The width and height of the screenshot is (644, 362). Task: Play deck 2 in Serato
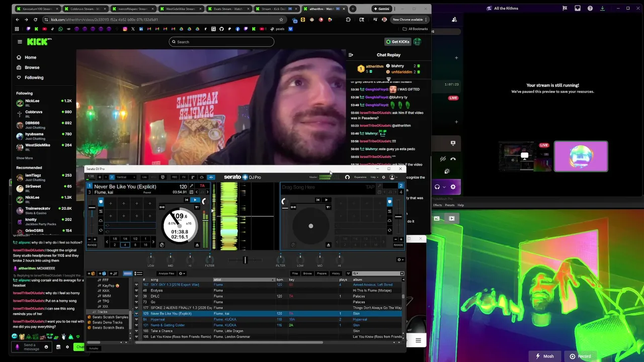(326, 200)
